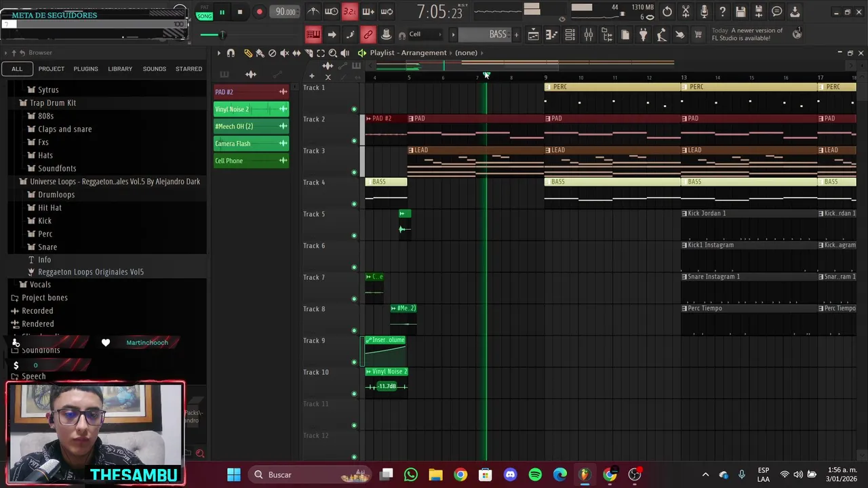Click the undo history circular arrow icon
The height and width of the screenshot is (488, 868).
tap(667, 12)
